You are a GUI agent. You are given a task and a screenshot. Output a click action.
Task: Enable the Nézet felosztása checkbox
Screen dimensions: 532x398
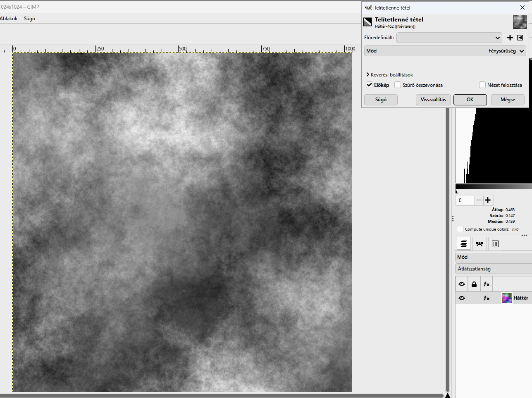[482, 85]
